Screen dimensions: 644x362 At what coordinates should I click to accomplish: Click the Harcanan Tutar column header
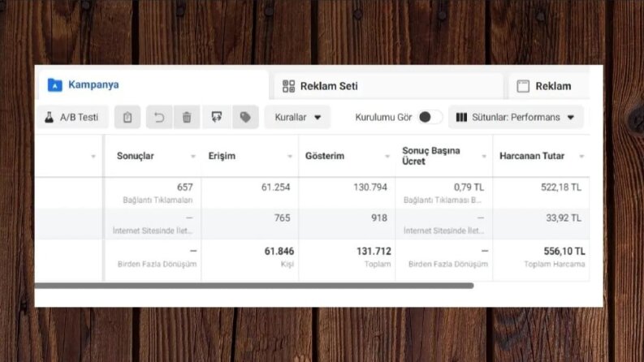[532, 156]
